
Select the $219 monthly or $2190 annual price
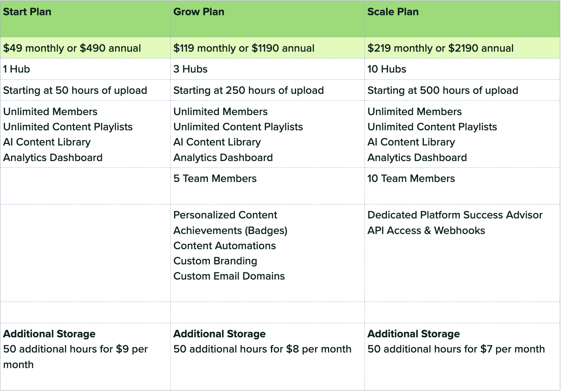coord(441,48)
